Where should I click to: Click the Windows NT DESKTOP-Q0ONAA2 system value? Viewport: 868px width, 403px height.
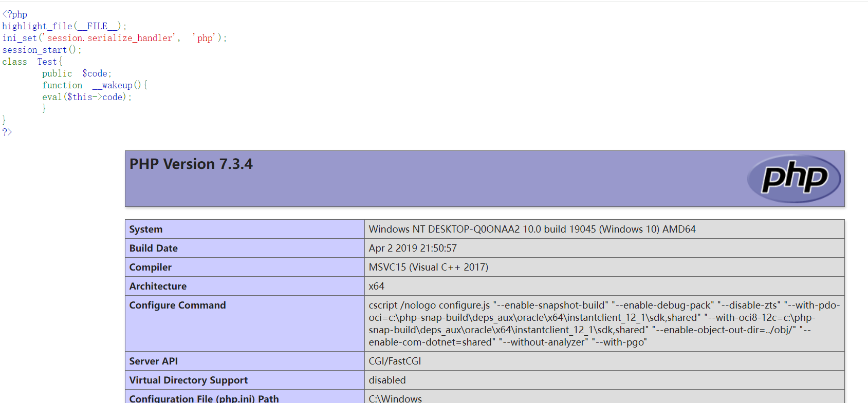pyautogui.click(x=532, y=229)
